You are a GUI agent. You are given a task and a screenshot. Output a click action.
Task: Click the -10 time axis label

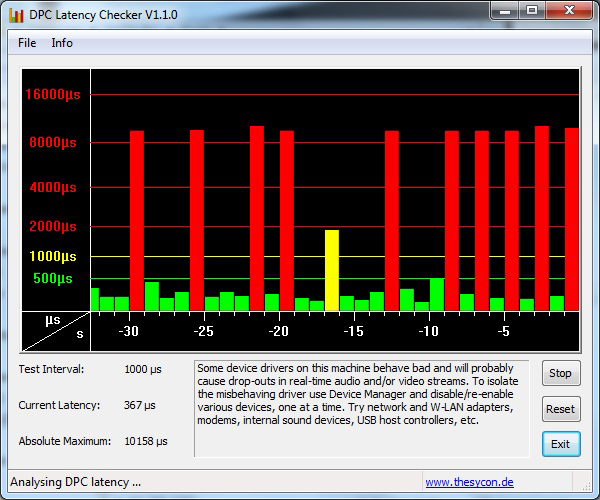[428, 331]
